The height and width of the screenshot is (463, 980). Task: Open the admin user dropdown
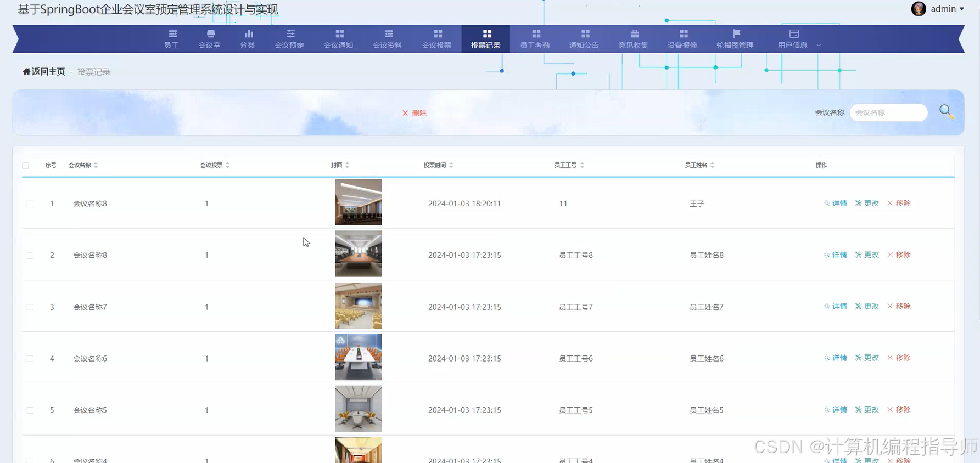pyautogui.click(x=947, y=9)
